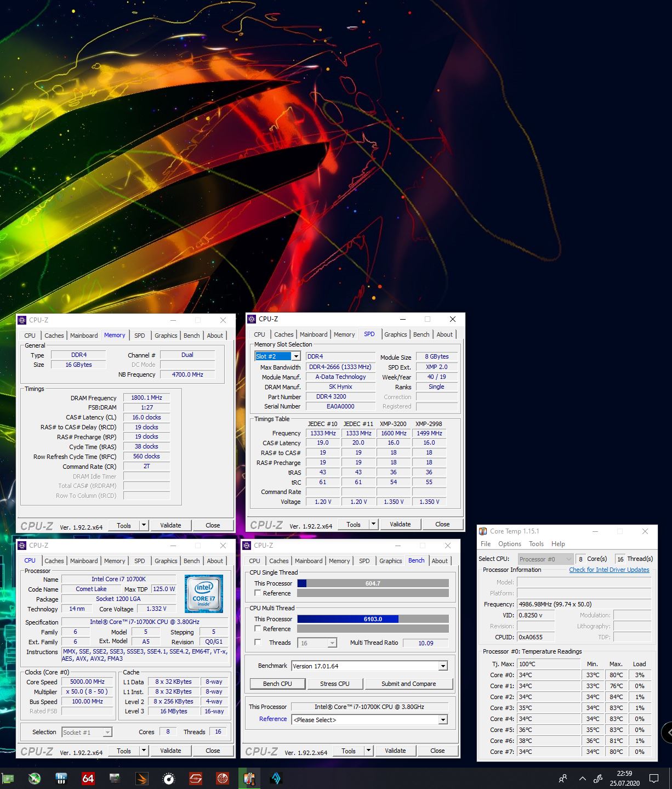Click Validate in the Memory window
The height and width of the screenshot is (789, 672).
pyautogui.click(x=170, y=525)
